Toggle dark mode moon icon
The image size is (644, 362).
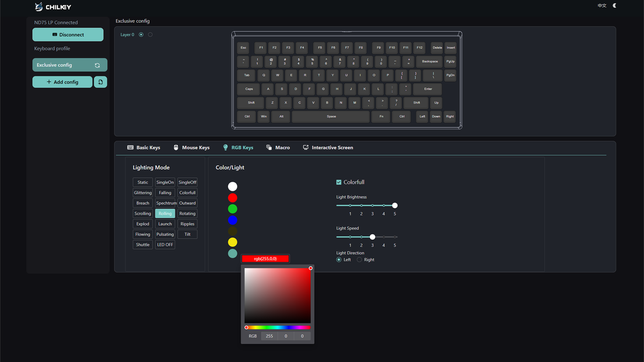click(614, 5)
